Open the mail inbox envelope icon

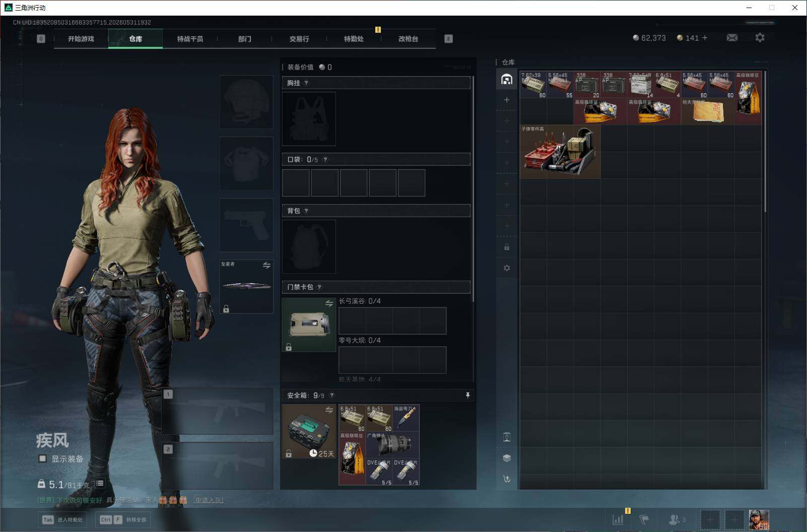coord(732,38)
